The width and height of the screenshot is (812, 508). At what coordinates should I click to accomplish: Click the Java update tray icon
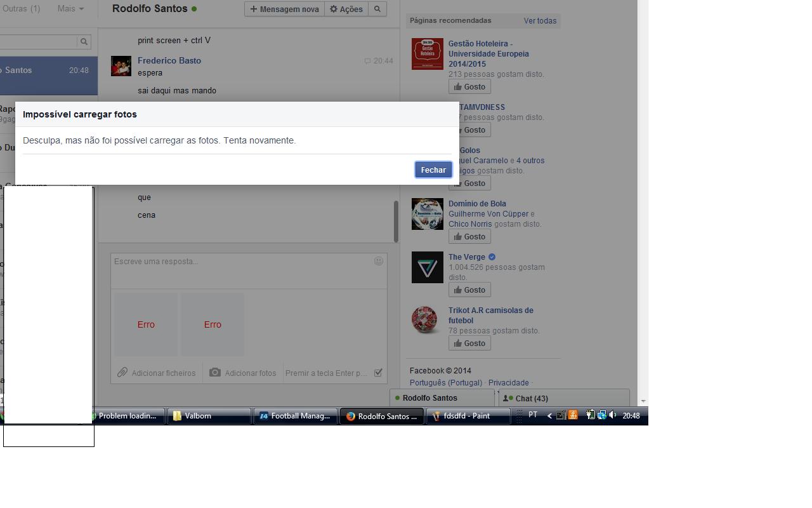tap(573, 415)
